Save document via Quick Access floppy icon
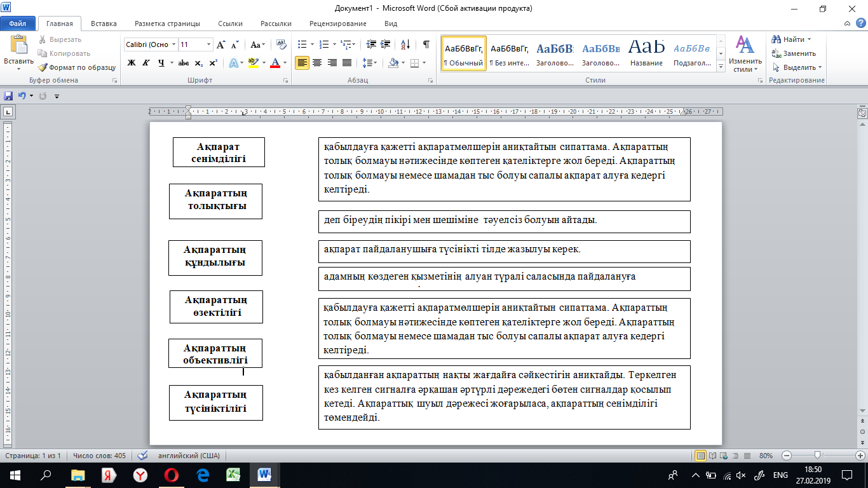The image size is (868, 488). tap(8, 96)
